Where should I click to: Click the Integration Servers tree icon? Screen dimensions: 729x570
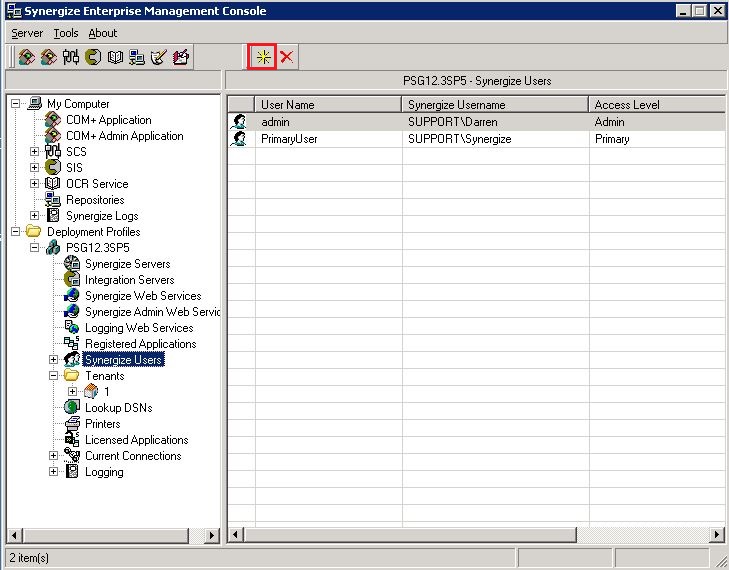[72, 279]
